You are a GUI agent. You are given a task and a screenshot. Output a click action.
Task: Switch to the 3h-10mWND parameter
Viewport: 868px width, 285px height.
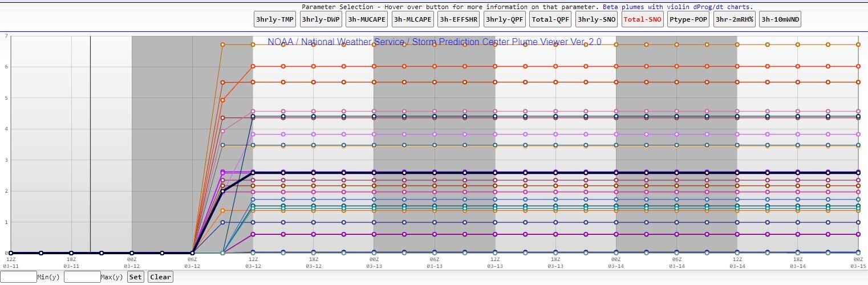(x=781, y=19)
